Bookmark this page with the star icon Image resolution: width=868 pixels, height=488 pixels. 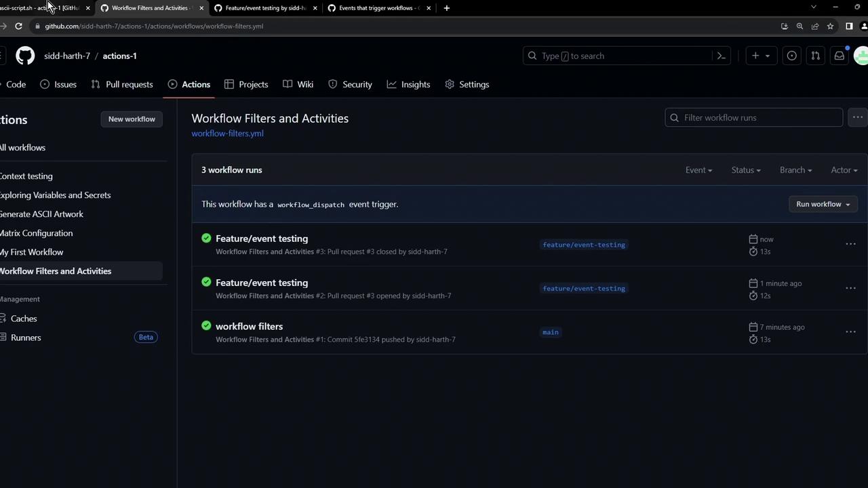pyautogui.click(x=830, y=26)
